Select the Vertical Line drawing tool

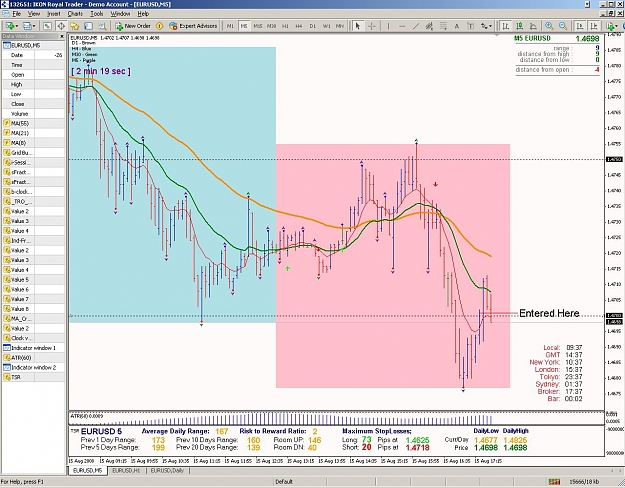[388, 26]
